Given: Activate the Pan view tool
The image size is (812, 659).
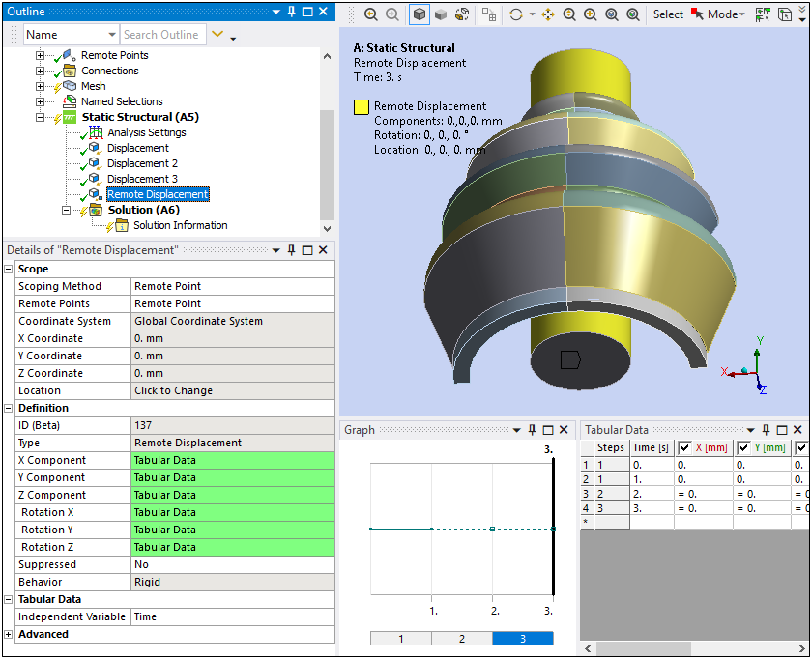Looking at the screenshot, I should click(x=548, y=14).
